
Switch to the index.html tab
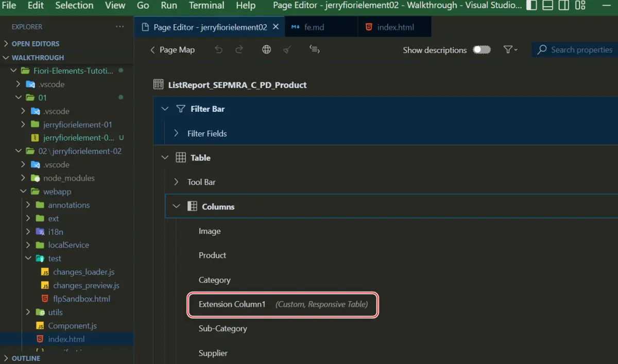pos(395,27)
